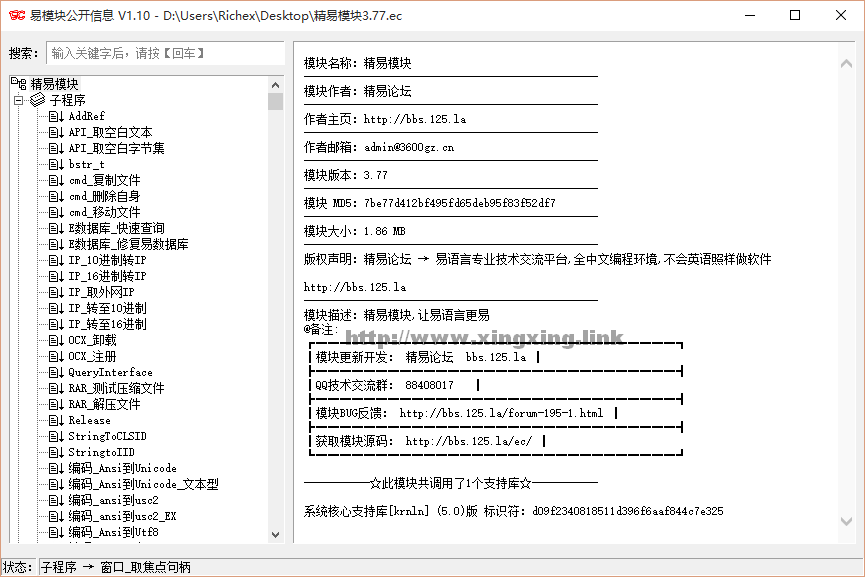Select API_取空白文本 in the tree
Image resolution: width=865 pixels, height=577 pixels.
110,132
